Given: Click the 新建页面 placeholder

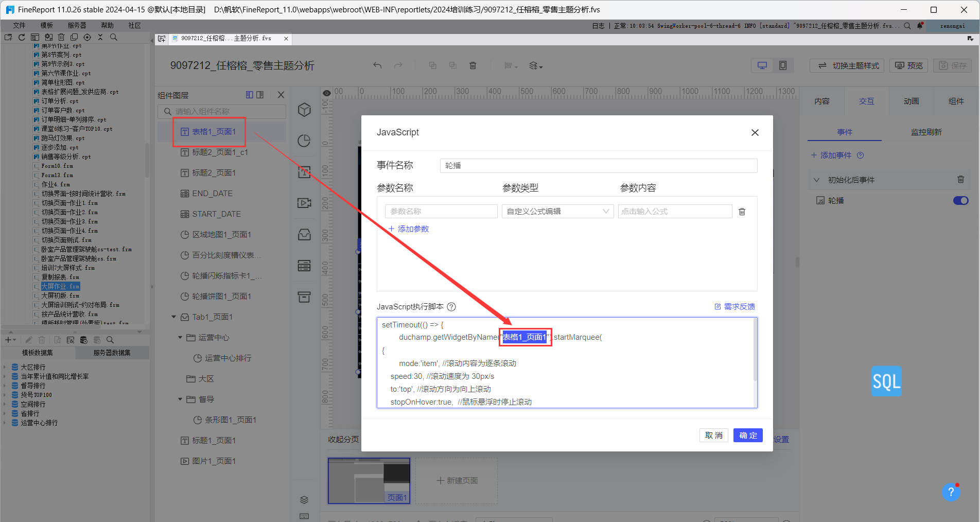Looking at the screenshot, I should [457, 481].
